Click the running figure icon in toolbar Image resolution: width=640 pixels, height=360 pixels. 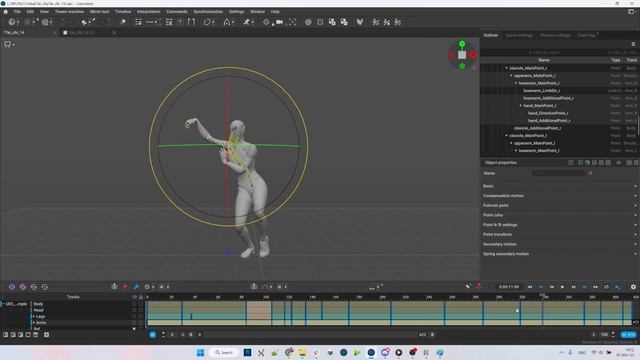pyautogui.click(x=247, y=22)
